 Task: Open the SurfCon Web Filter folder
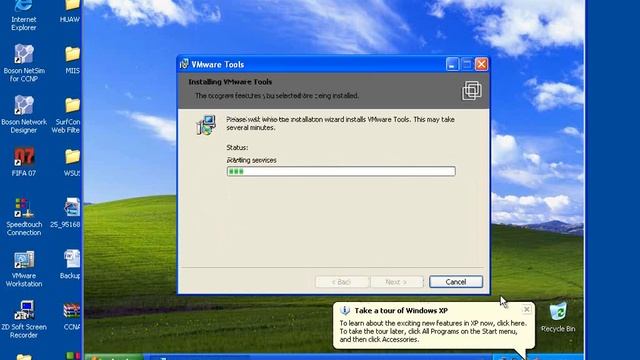point(67,116)
